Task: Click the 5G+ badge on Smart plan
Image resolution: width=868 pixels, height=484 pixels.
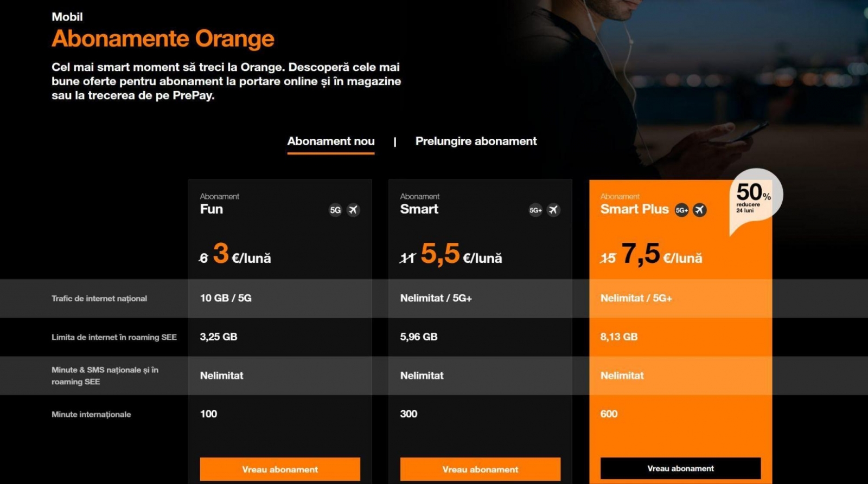Action: (x=535, y=210)
